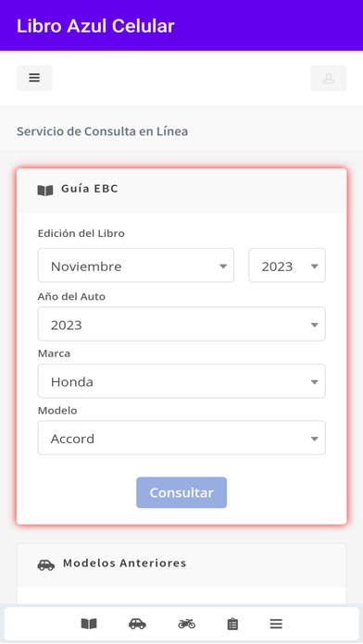Click the open book icon beside Guía EBC

pos(45,191)
